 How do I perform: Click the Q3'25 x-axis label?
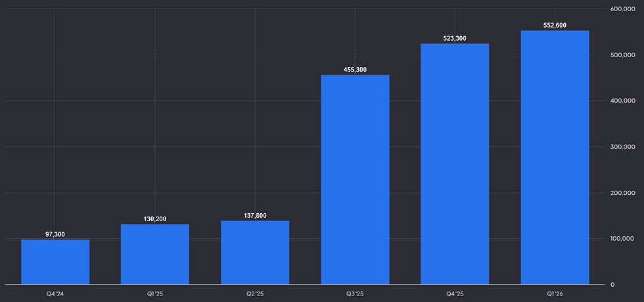355,295
